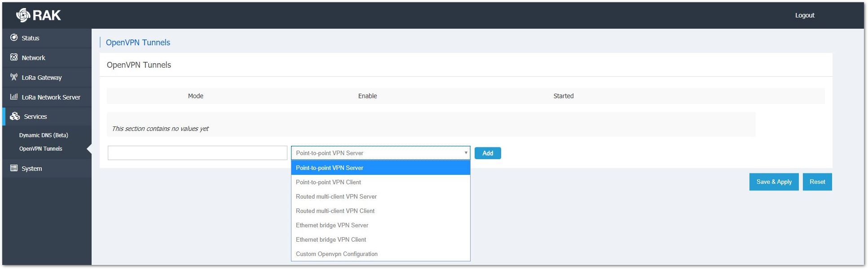Choose Ethernet bridge VPN Server option
The image size is (868, 269).
coord(381,225)
